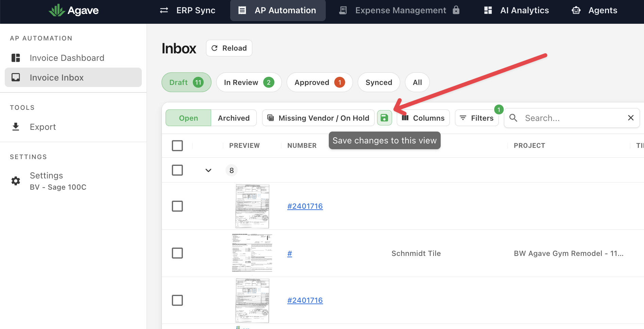Screen dimensions: 644x329
Task: Select the first #2401716 invoice row checkbox
Action: tap(177, 206)
